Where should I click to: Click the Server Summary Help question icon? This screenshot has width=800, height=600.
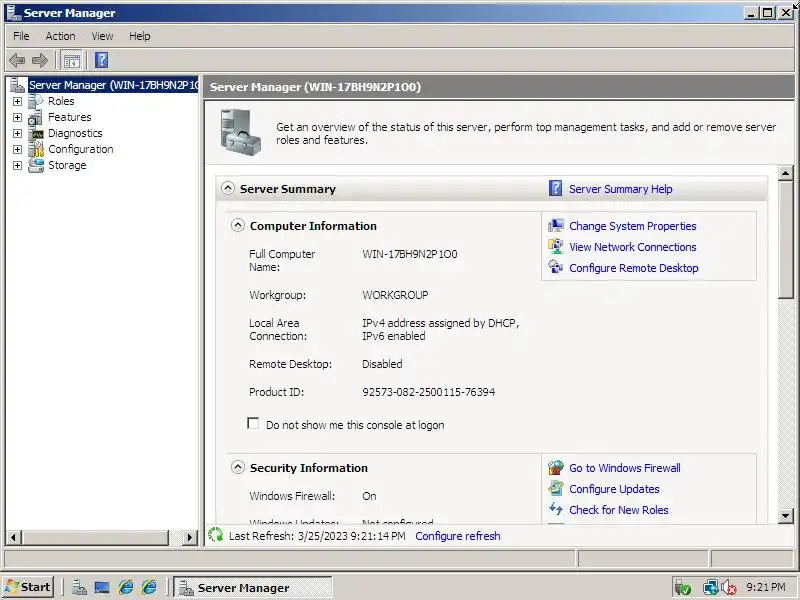[556, 188]
